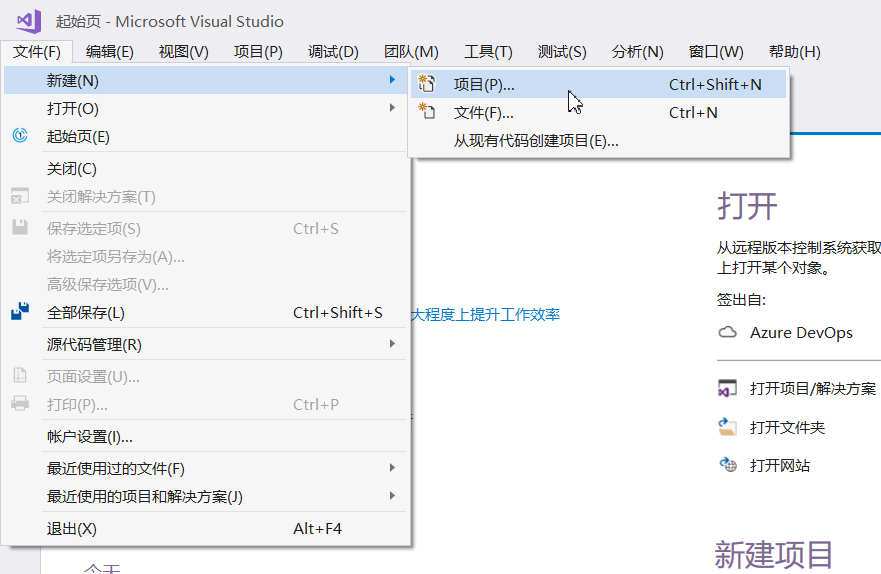Click the grayed printer icon
Image resolution: width=881 pixels, height=574 pixels.
pos(20,403)
